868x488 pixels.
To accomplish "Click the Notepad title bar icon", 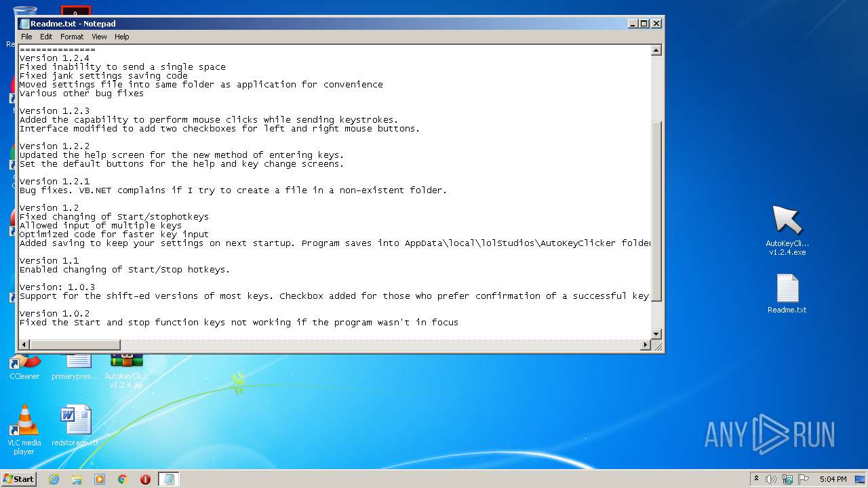I will pos(24,24).
